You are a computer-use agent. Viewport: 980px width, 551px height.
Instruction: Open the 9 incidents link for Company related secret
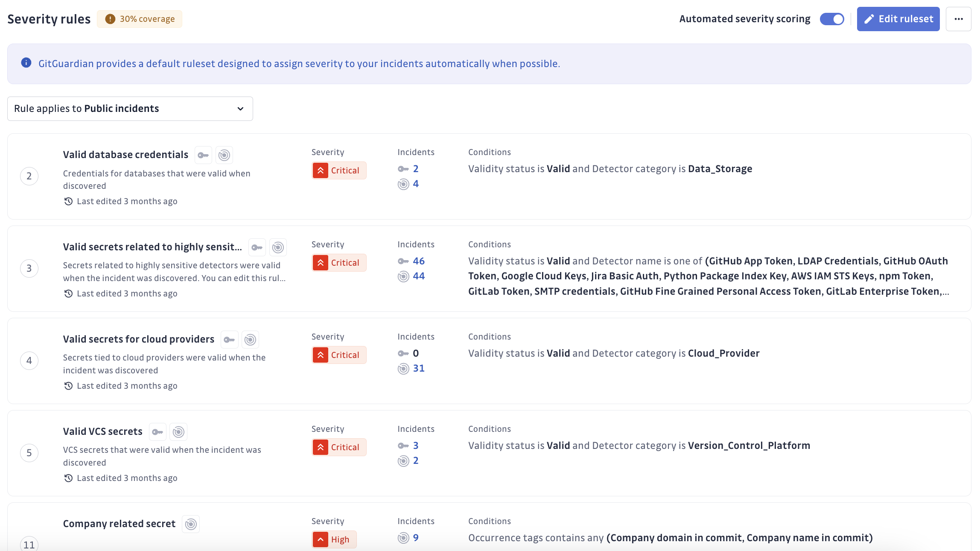pyautogui.click(x=416, y=538)
